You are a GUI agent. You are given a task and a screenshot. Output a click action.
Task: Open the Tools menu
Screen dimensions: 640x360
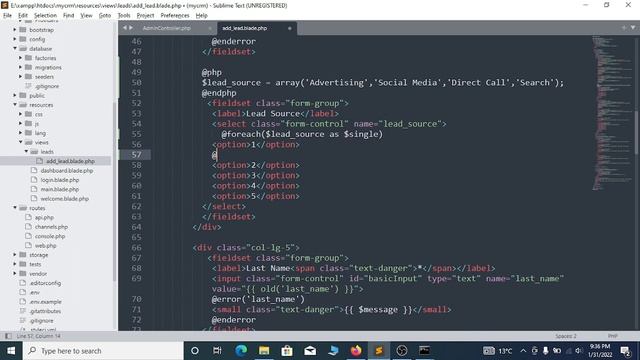124,16
